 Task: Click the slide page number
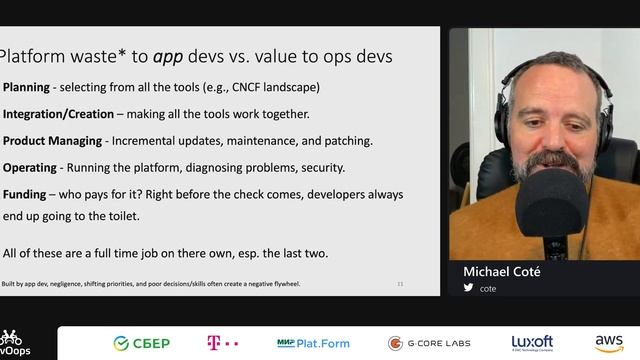coord(400,284)
